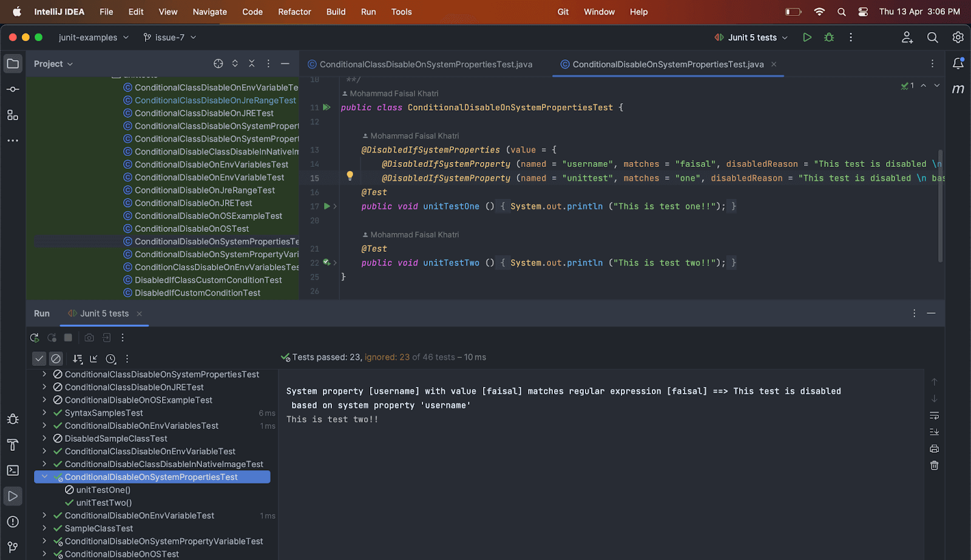Rerun tests with the circular arrow icon
971x560 pixels.
[35, 337]
